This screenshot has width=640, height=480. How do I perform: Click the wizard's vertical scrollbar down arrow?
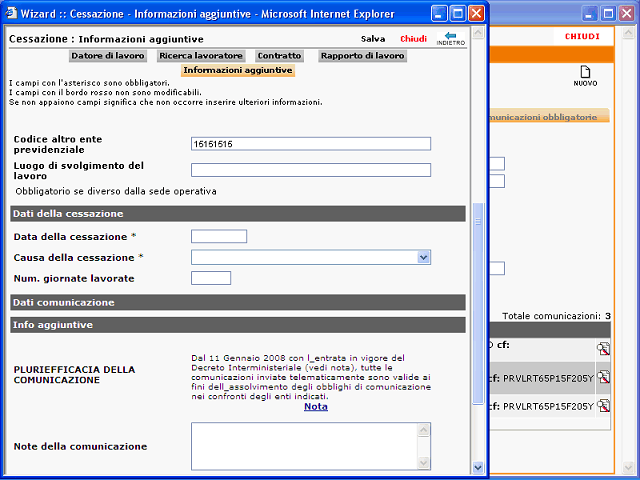(478, 467)
